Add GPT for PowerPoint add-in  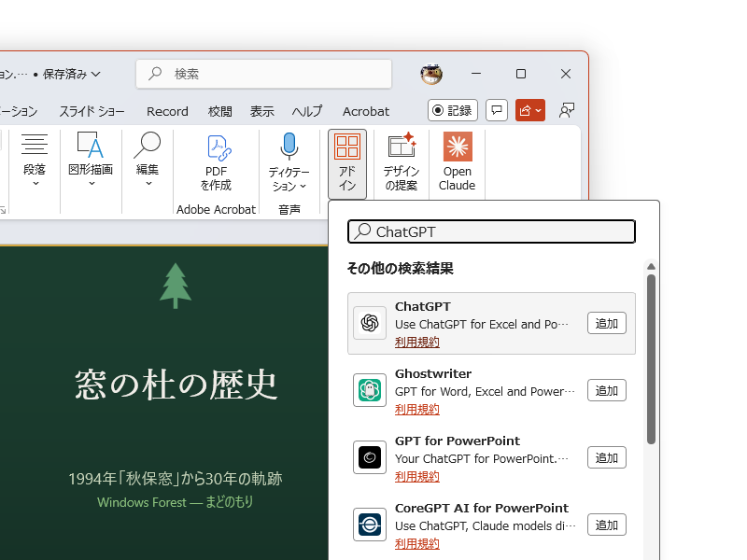(606, 457)
